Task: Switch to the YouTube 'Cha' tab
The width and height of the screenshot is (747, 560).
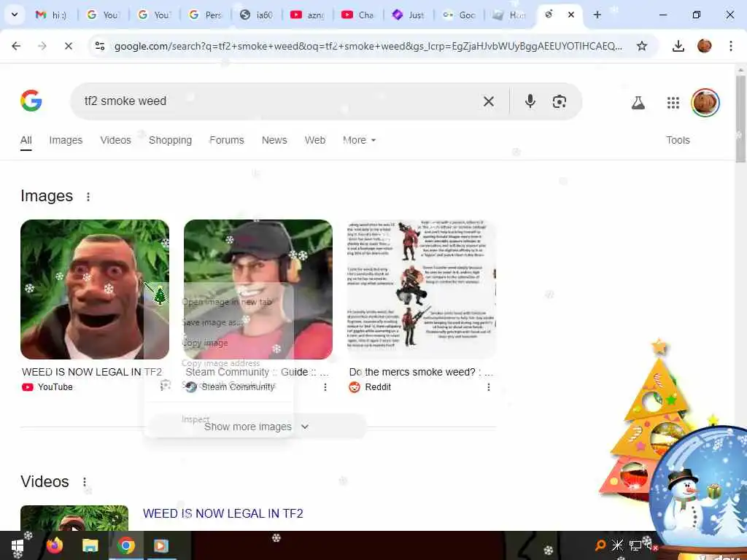Action: point(358,15)
